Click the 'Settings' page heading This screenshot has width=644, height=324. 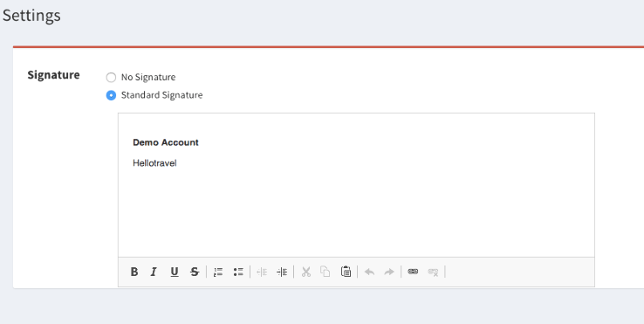point(31,16)
